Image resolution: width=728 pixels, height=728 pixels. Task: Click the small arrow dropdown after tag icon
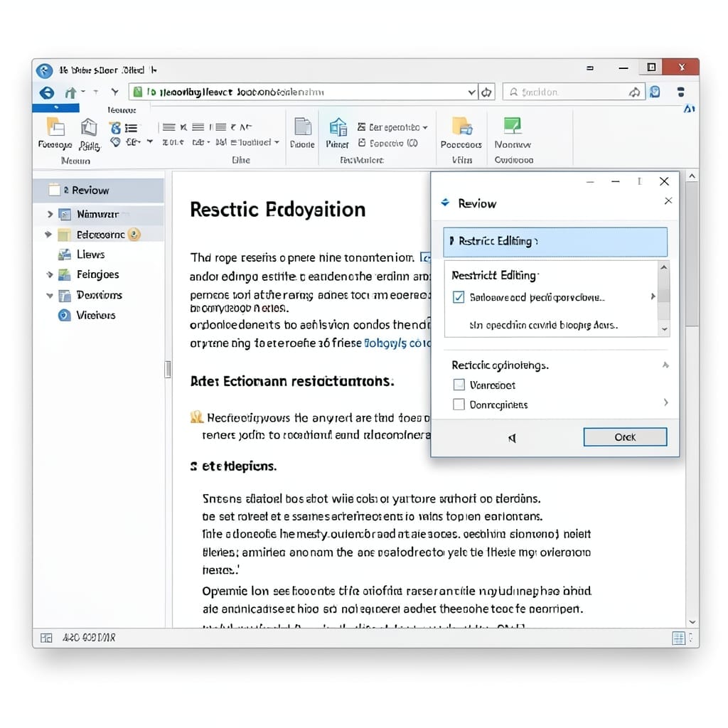click(x=149, y=141)
